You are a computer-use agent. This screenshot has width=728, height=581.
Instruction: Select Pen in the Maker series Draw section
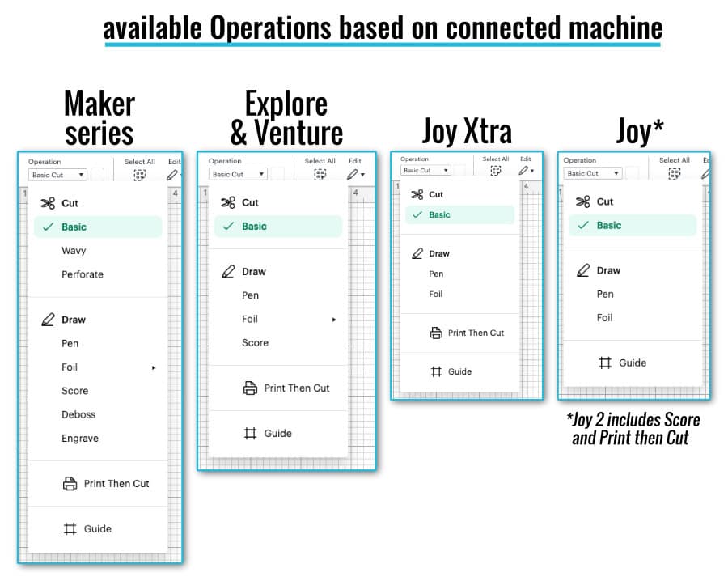click(70, 344)
